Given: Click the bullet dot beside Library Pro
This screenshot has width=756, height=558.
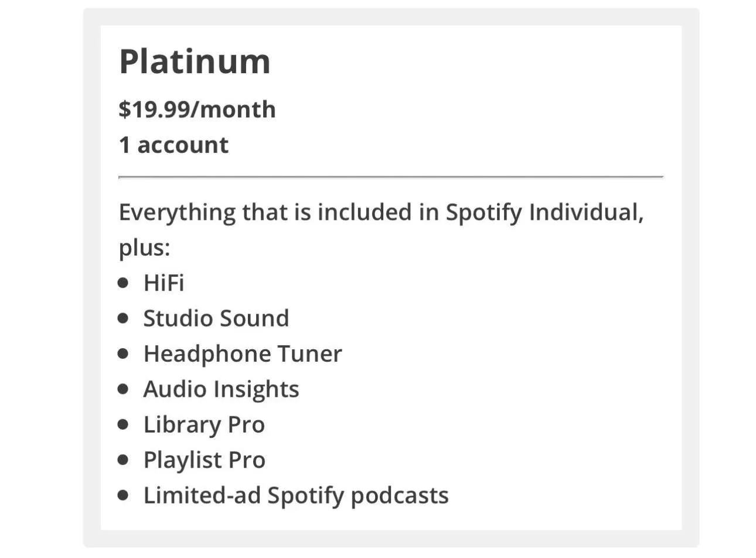Looking at the screenshot, I should 123,425.
